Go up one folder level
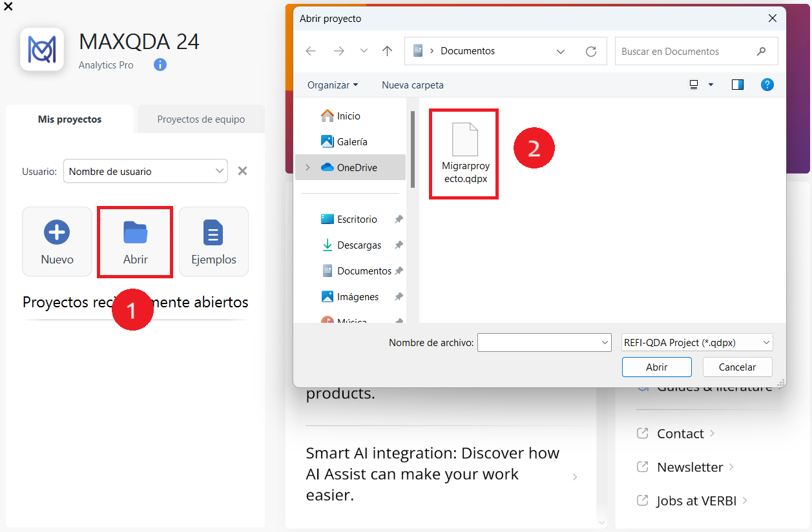Screen dimensions: 812x532 pos(387,51)
